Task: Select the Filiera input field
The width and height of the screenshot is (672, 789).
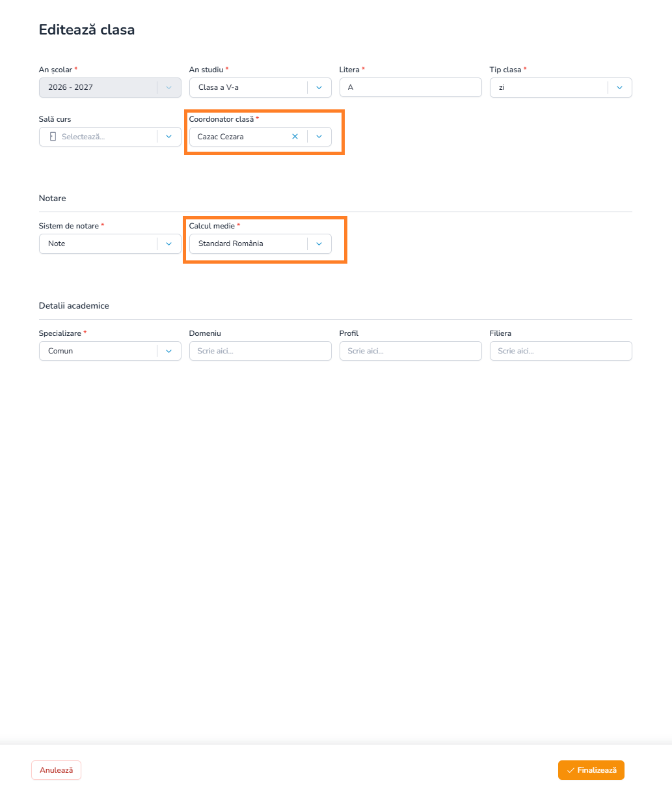Action: point(561,351)
